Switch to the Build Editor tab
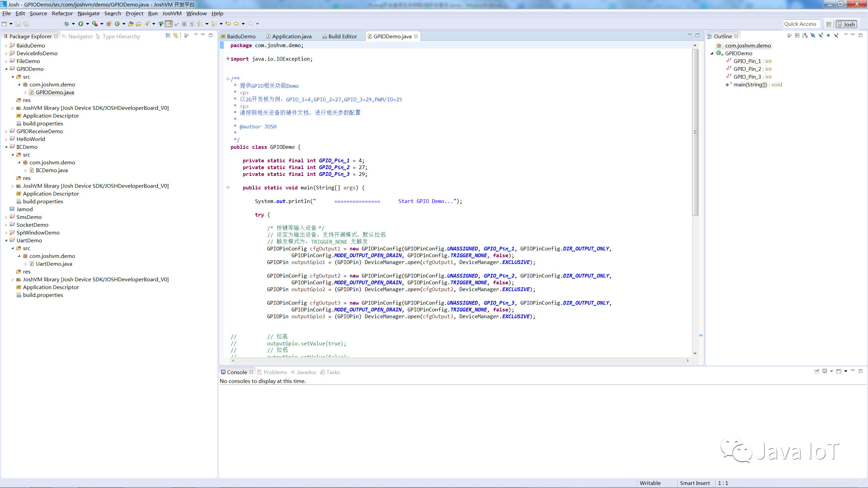 (339, 36)
